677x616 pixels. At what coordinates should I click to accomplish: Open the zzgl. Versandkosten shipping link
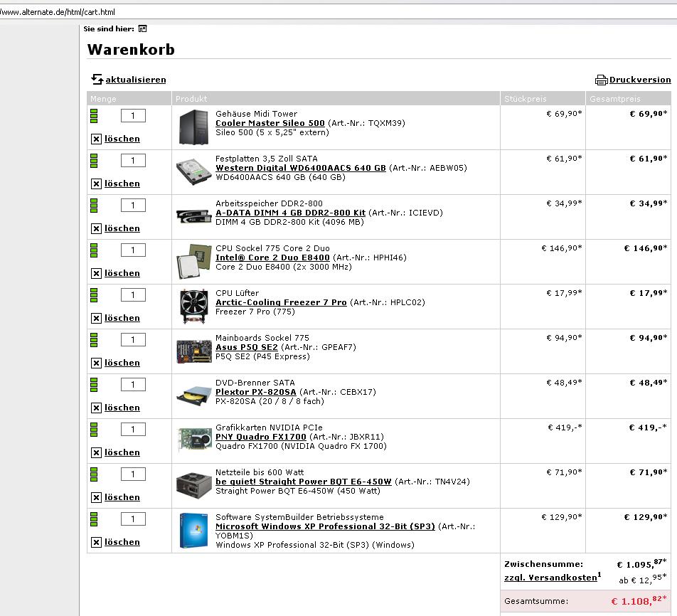pos(552,578)
